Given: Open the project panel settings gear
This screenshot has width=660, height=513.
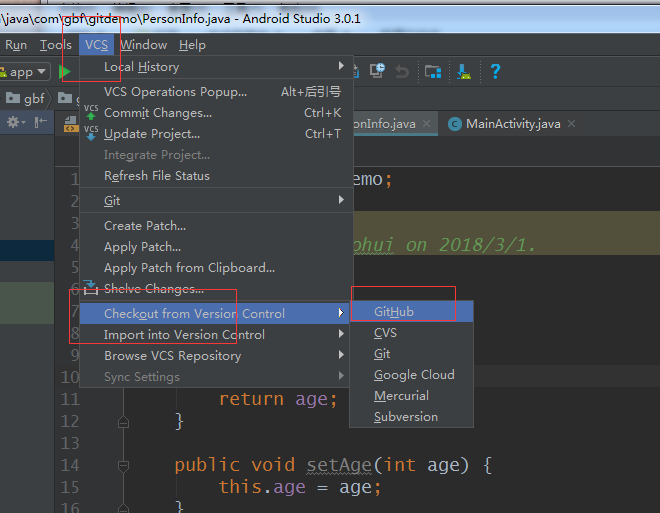Looking at the screenshot, I should (x=16, y=122).
